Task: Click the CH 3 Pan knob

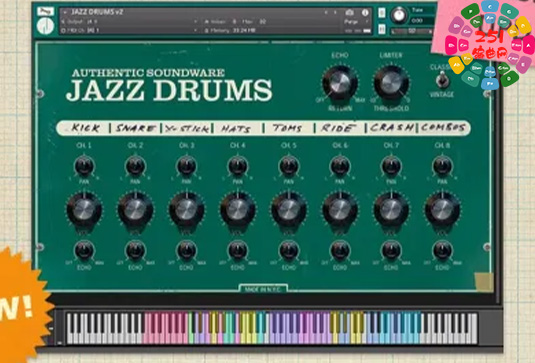Action: 186,166
